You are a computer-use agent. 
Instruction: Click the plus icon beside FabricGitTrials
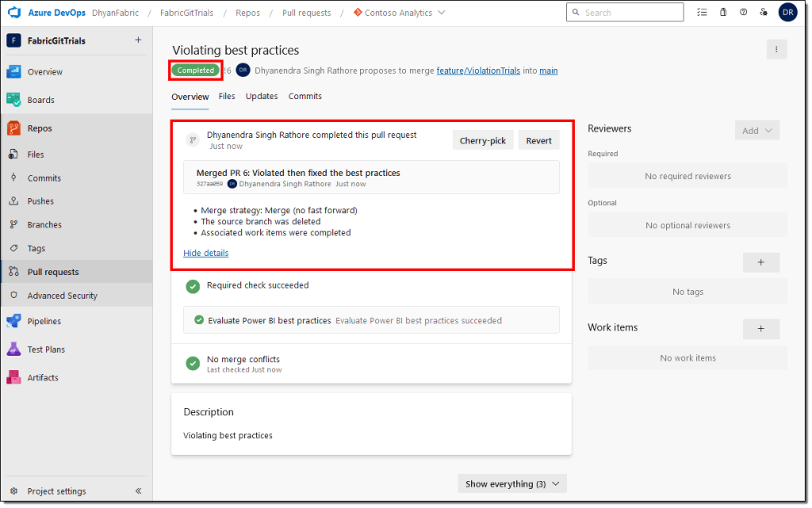(x=138, y=40)
